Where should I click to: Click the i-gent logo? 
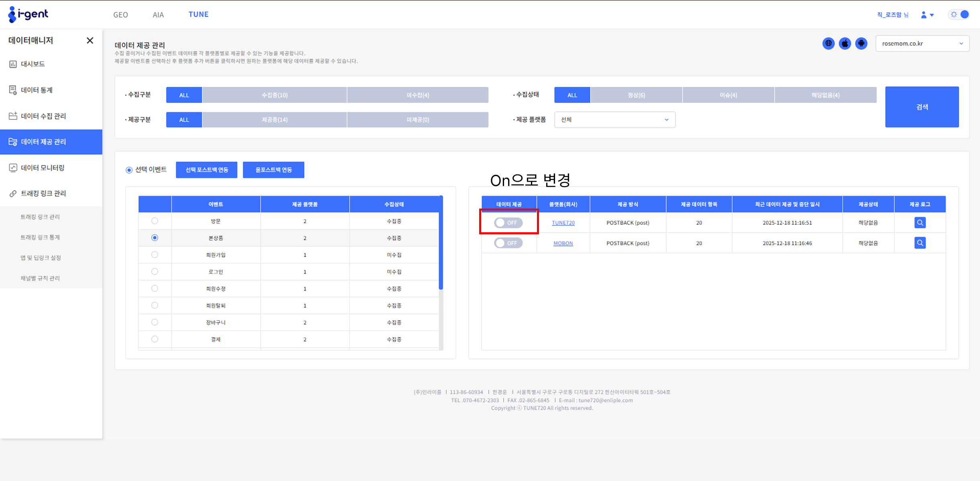tap(28, 14)
